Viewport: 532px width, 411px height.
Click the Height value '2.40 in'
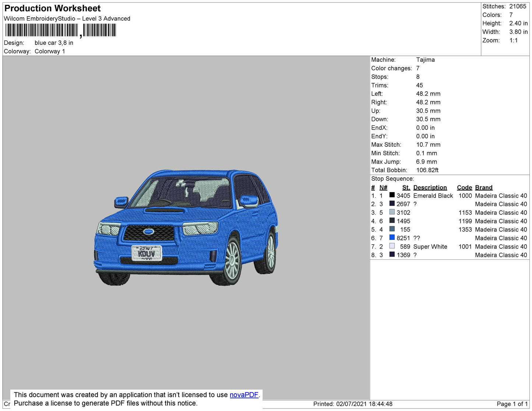[x=518, y=23]
